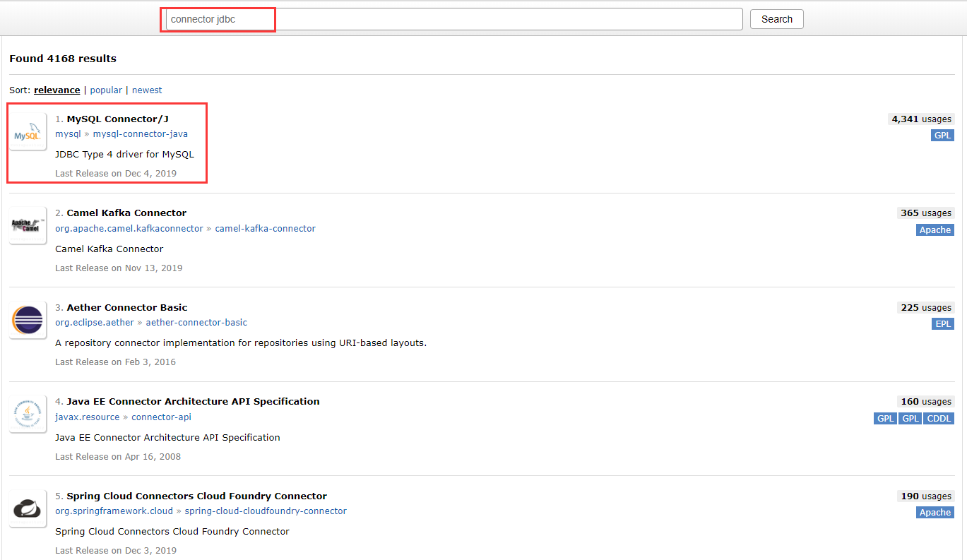Click the MySQL logo icon
The width and height of the screenshot is (967, 560).
(28, 132)
